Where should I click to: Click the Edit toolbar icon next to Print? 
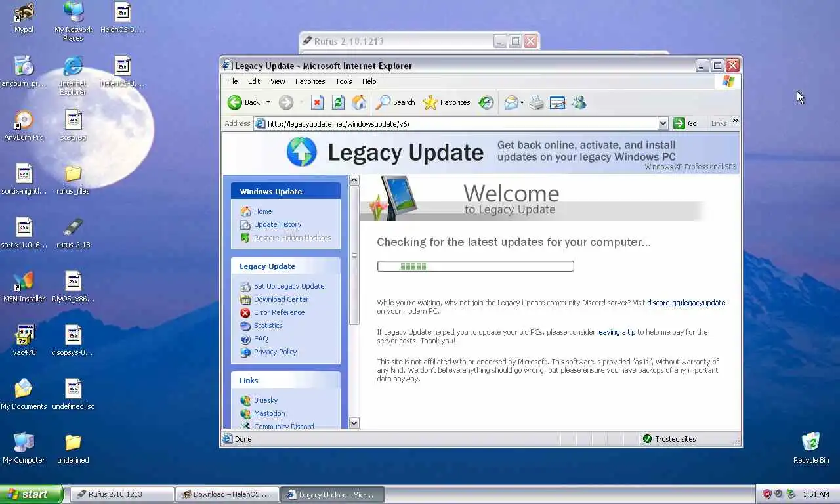(x=557, y=102)
